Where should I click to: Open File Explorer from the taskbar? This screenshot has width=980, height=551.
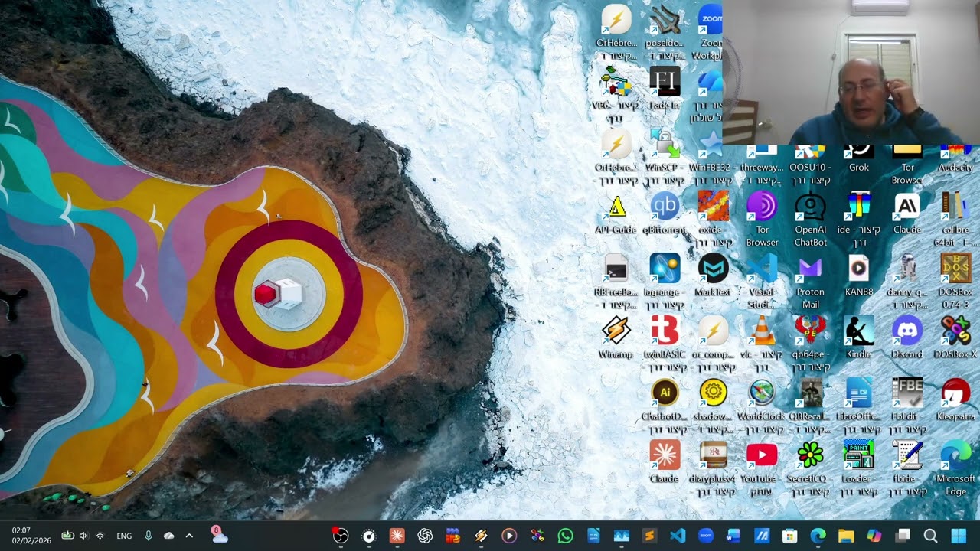pos(846,536)
